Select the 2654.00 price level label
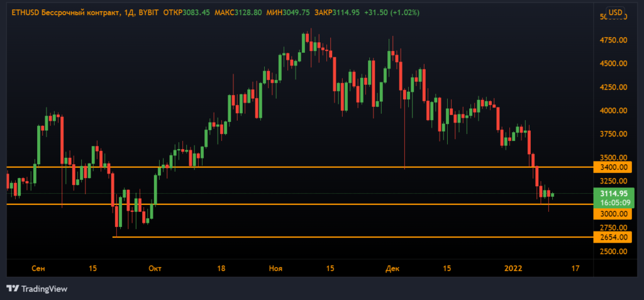The width and height of the screenshot is (644, 300). tap(614, 237)
